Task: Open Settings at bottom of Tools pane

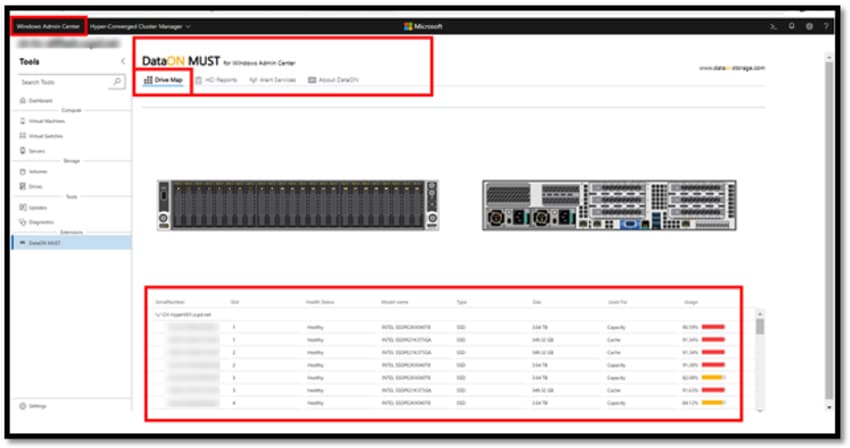Action: 33,406
